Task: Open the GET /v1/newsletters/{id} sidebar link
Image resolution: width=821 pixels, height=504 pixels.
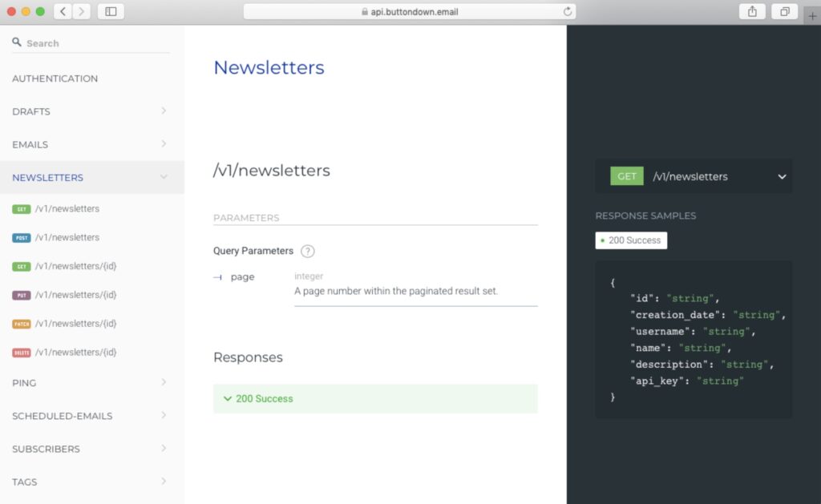Action: pos(20,266)
